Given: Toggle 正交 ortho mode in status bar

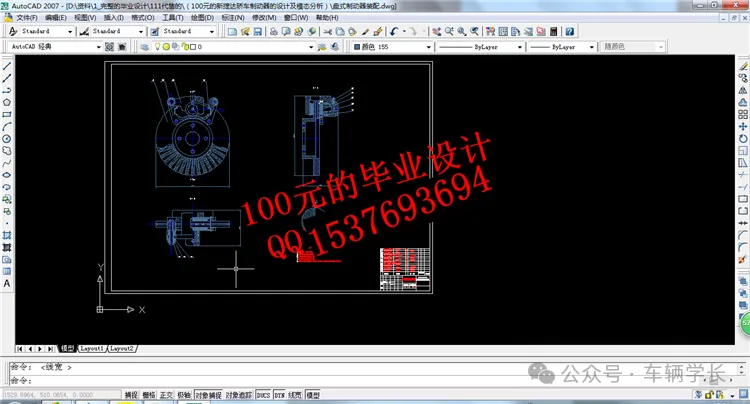Looking at the screenshot, I should coord(166,395).
